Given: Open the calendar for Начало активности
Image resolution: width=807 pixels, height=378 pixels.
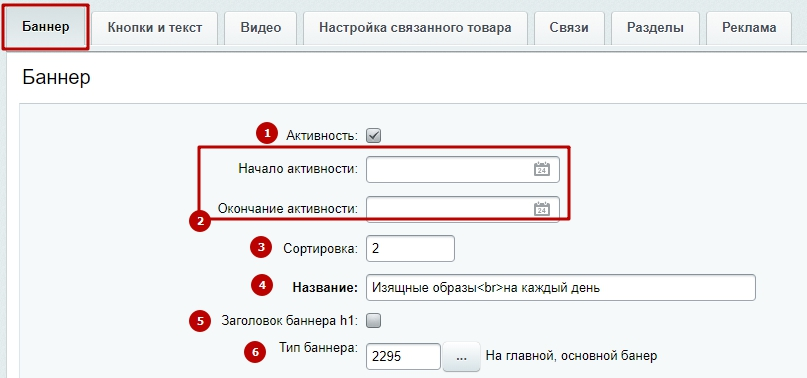Looking at the screenshot, I should pos(541,169).
